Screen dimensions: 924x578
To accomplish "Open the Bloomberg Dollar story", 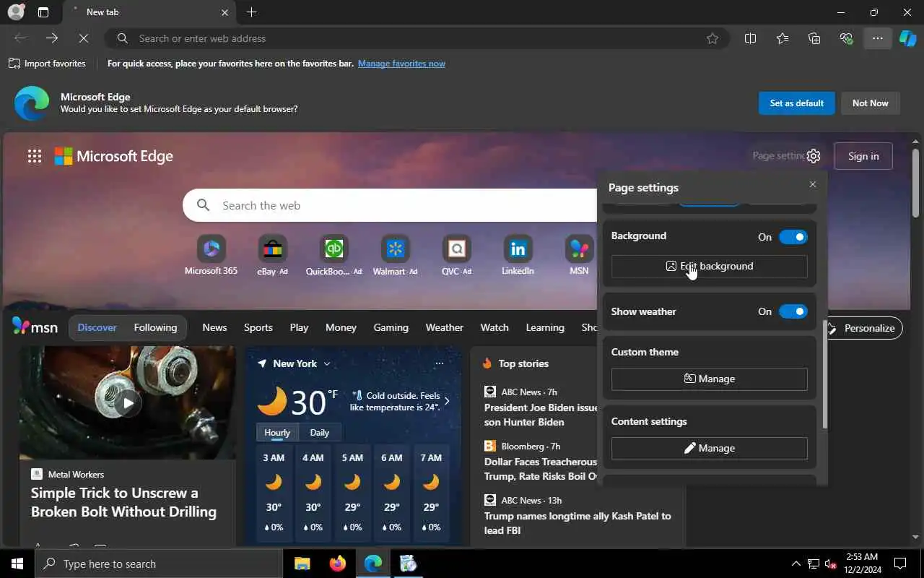I will [x=541, y=469].
